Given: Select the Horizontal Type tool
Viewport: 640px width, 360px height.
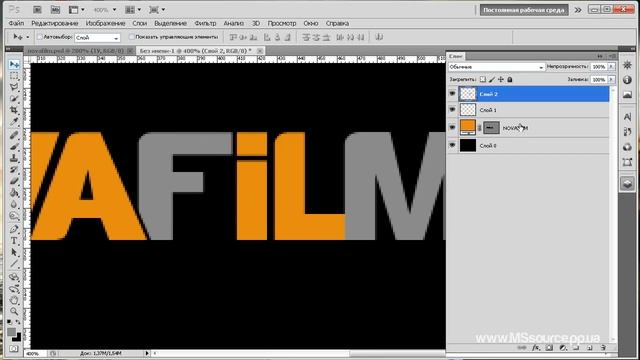Looking at the screenshot, I should [14, 241].
